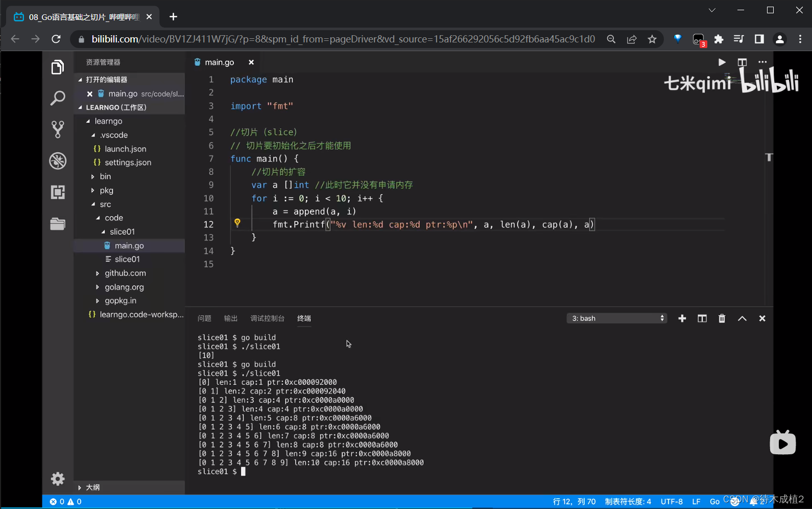
Task: Select the main.go editor tab
Action: click(x=220, y=62)
